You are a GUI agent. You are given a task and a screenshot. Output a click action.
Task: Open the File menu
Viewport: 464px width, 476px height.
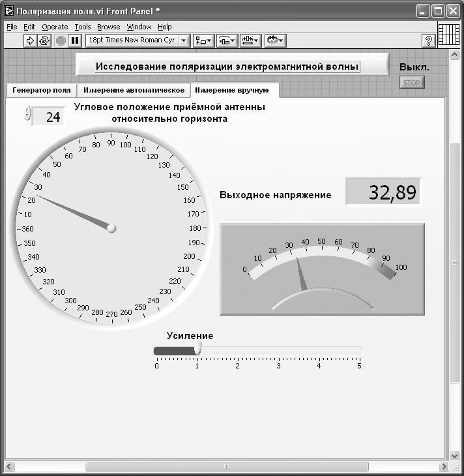click(x=12, y=27)
